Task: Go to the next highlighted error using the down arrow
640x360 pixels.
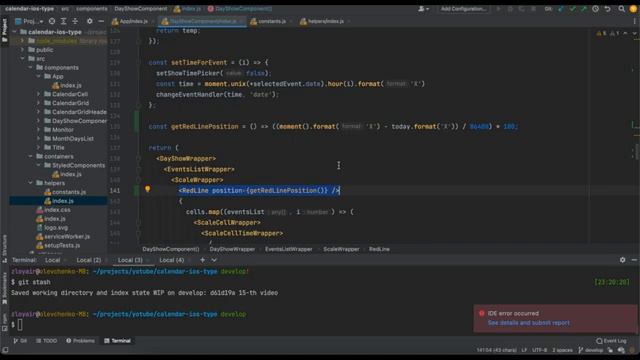Action: tap(634, 33)
